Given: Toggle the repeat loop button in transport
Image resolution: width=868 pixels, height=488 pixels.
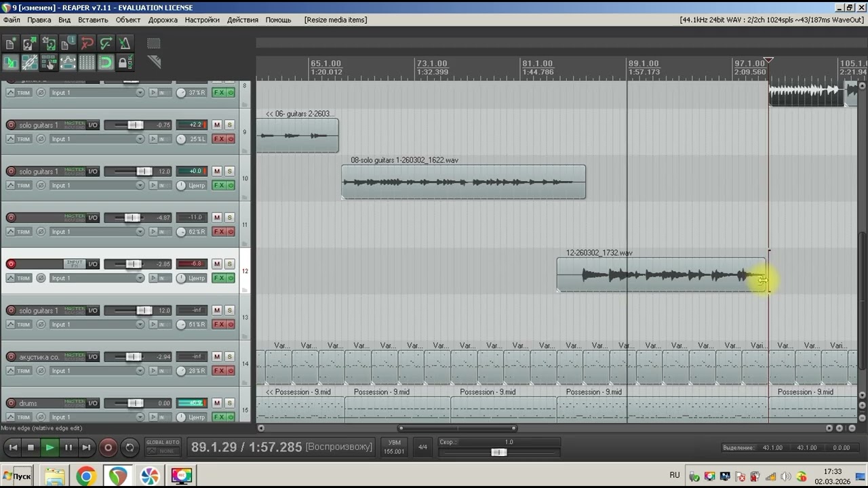Looking at the screenshot, I should point(130,447).
